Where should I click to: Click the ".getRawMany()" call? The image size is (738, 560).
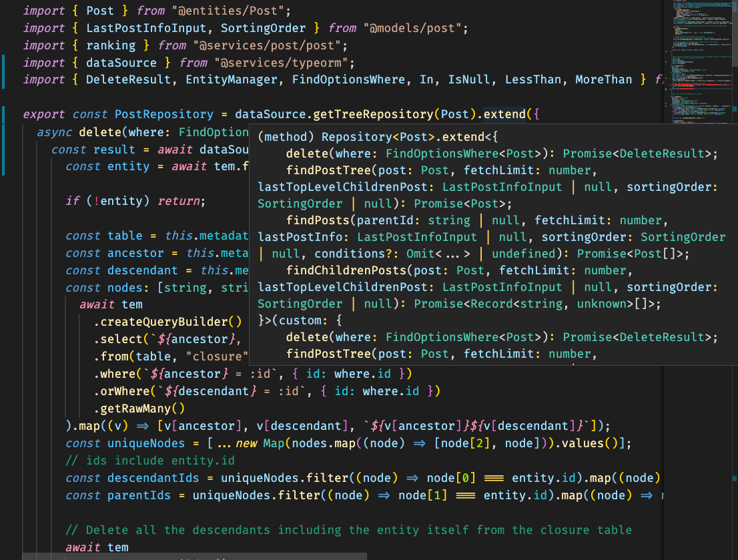pos(139,409)
